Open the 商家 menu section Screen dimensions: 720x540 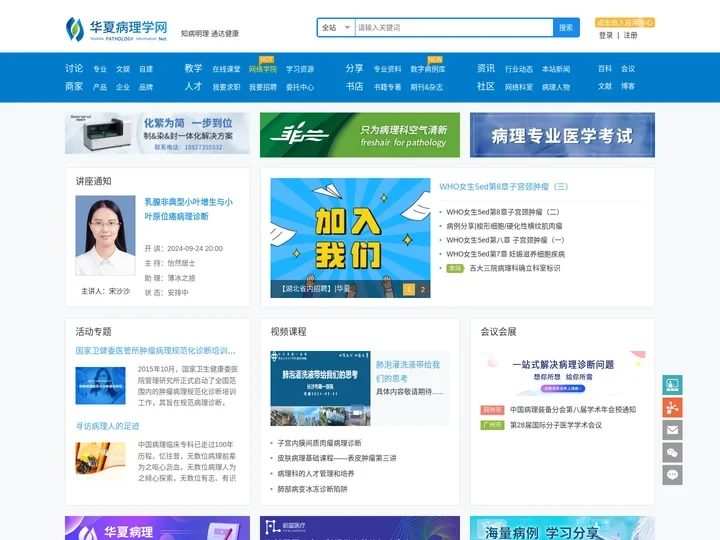point(74,86)
